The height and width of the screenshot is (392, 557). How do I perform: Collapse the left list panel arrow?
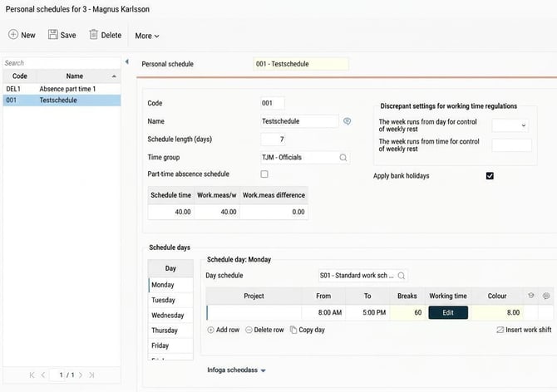[127, 61]
